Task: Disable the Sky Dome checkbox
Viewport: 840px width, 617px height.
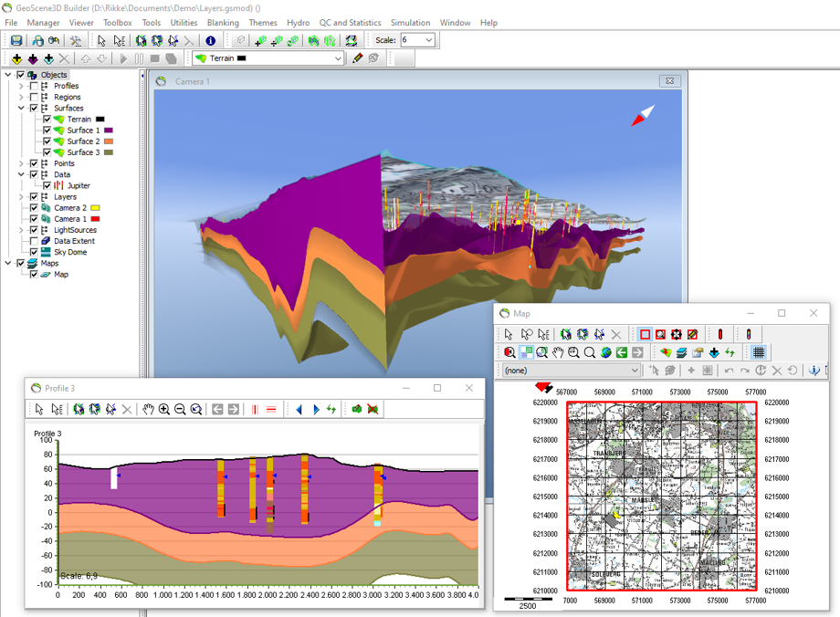Action: pos(34,252)
